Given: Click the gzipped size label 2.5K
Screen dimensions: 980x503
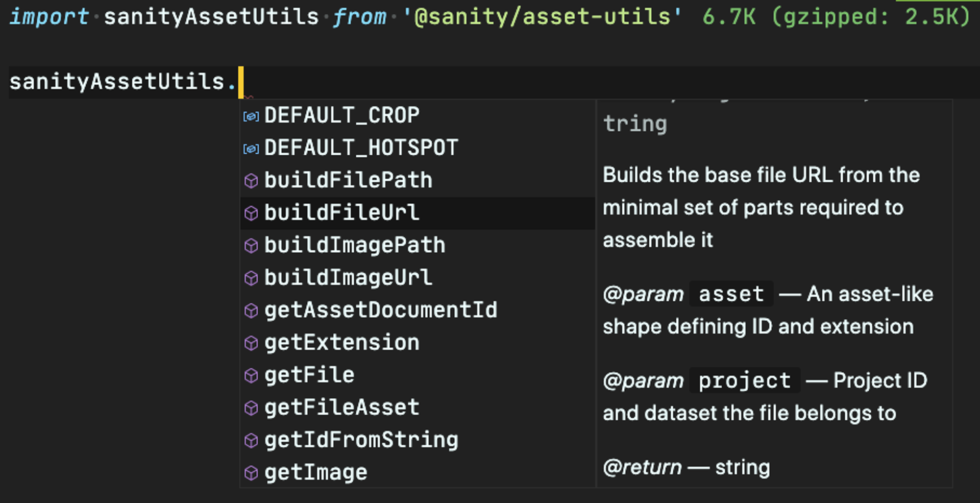Looking at the screenshot, I should (x=937, y=17).
